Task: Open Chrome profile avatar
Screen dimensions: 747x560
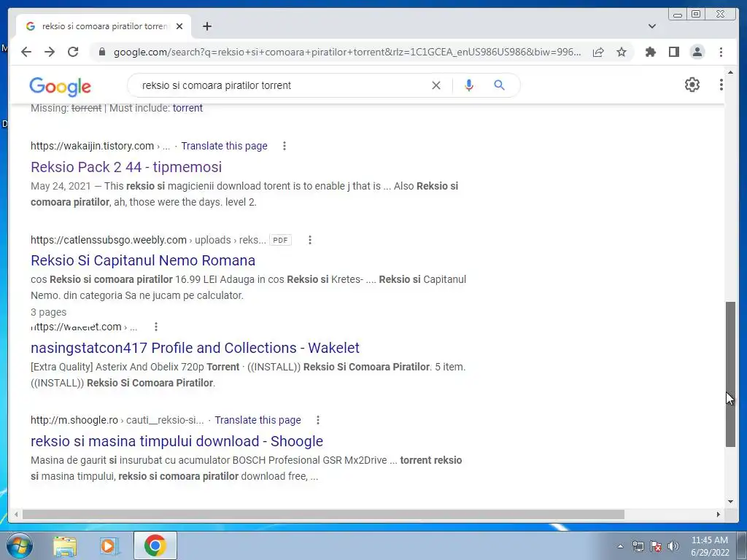Action: coord(697,52)
